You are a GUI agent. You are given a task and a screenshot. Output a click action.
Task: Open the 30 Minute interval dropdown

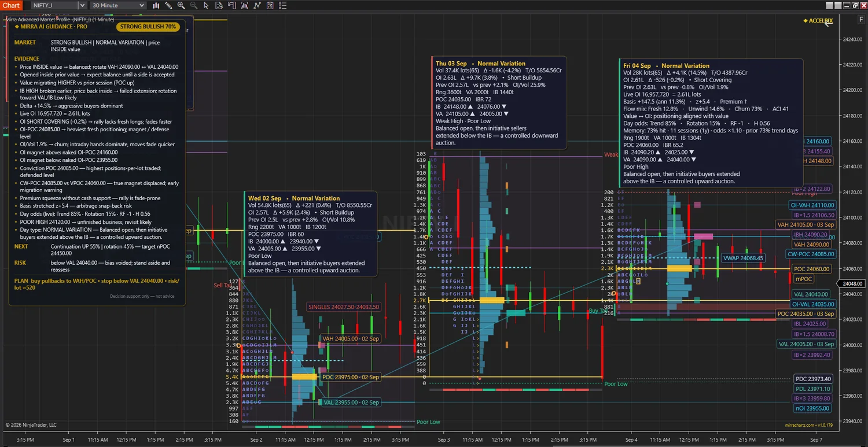click(x=118, y=5)
